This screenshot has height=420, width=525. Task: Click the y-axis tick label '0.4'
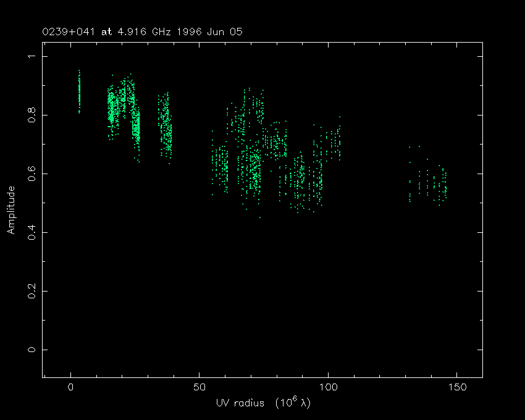pyautogui.click(x=30, y=232)
